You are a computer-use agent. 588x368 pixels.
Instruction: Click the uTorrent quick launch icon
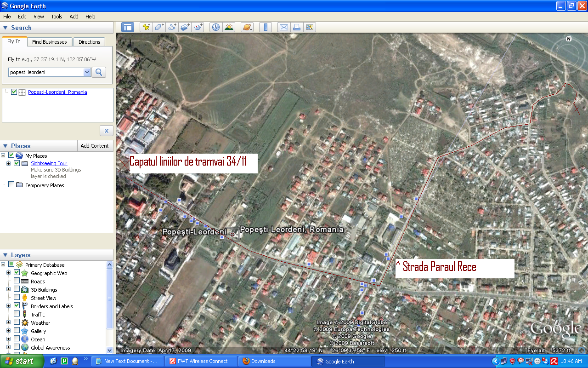tap(64, 361)
